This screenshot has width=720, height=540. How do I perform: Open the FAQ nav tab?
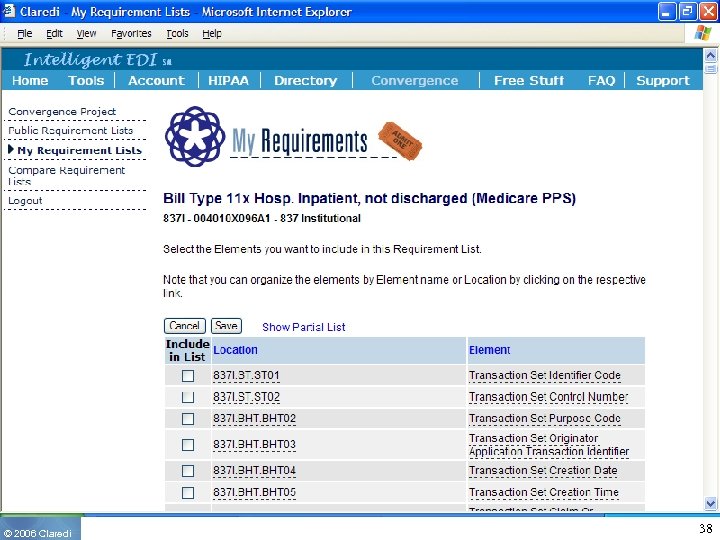601,80
